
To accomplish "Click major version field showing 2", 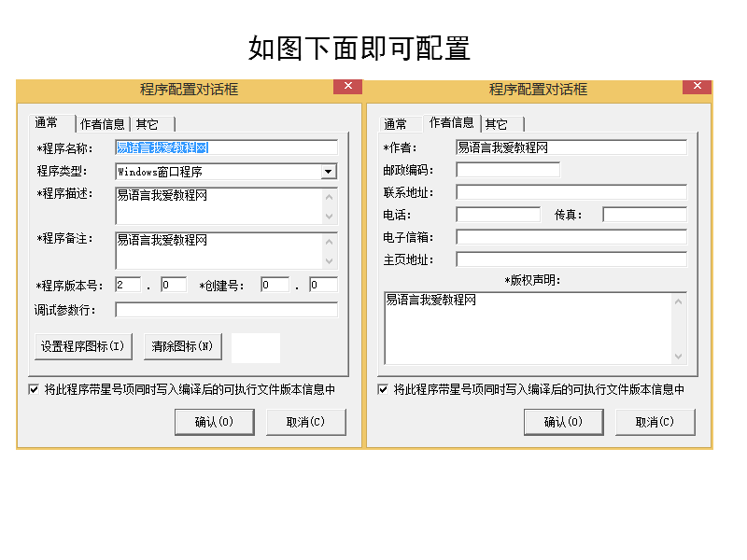I will tap(128, 285).
